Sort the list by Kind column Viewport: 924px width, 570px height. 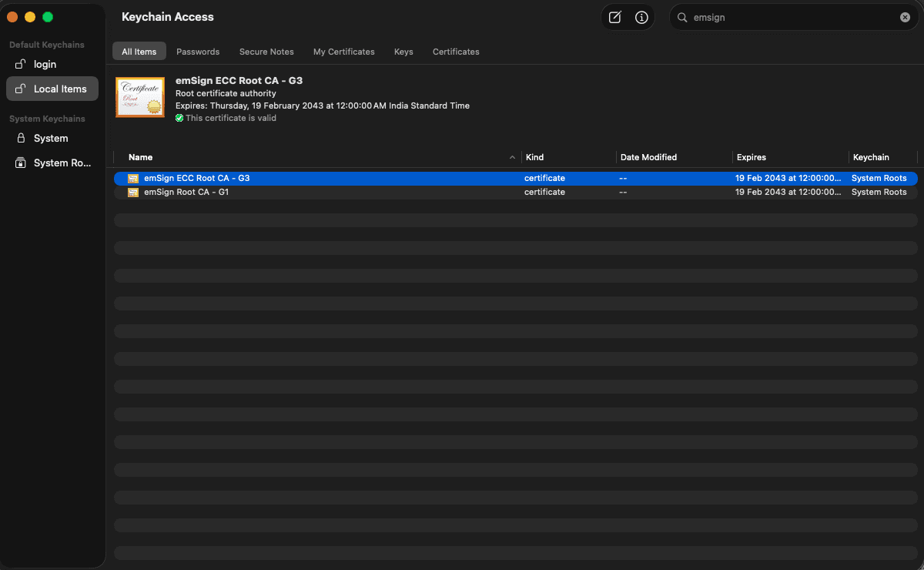coord(568,157)
